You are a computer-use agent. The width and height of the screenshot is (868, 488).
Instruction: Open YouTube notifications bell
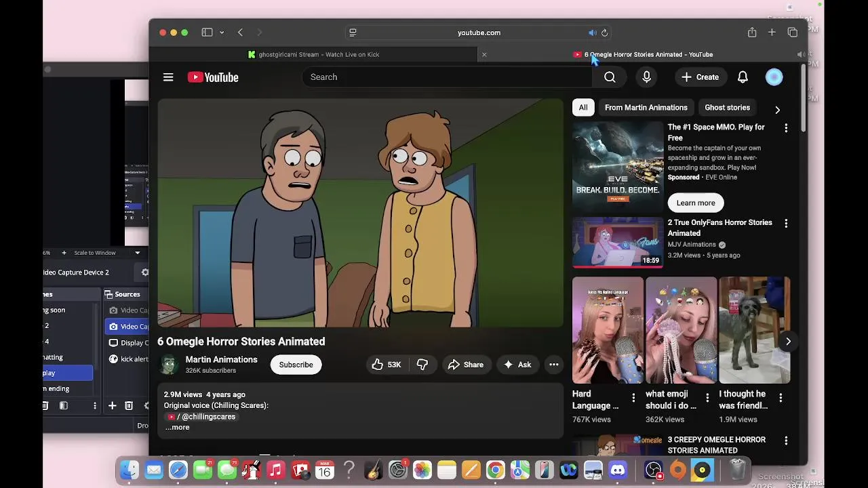tap(743, 77)
